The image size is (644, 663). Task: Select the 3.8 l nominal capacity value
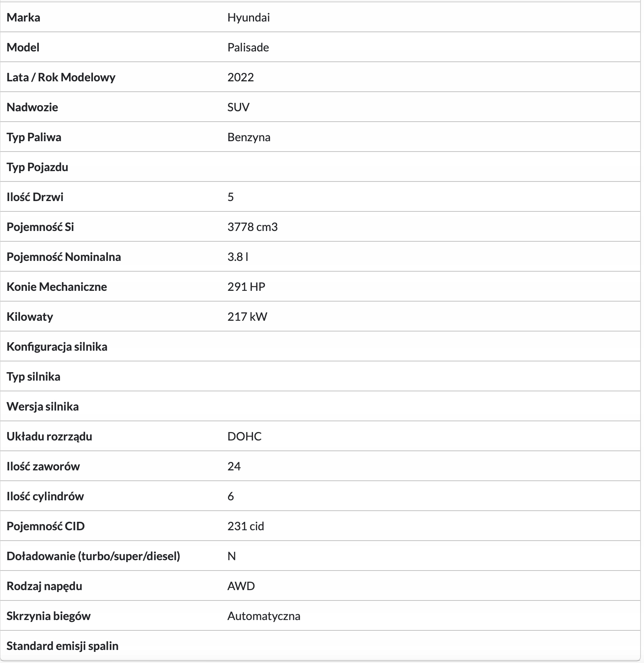pyautogui.click(x=238, y=257)
